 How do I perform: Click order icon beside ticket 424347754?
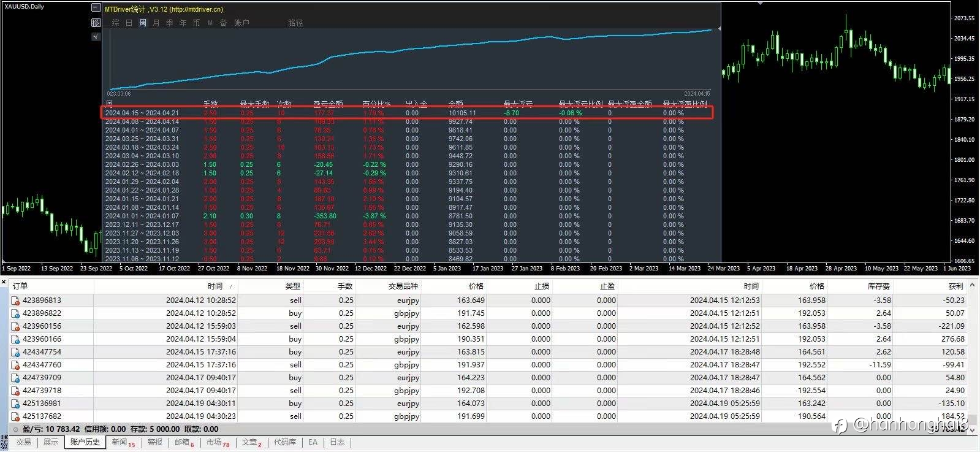tap(15, 352)
